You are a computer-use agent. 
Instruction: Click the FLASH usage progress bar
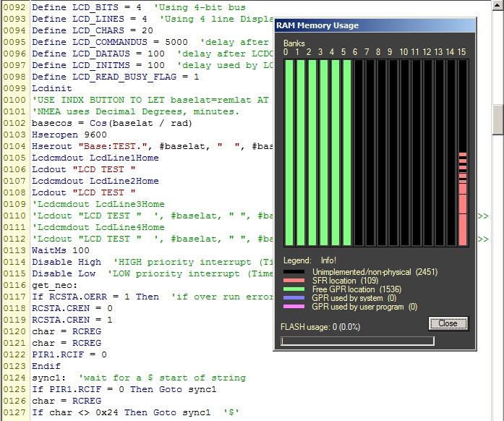[x=357, y=341]
